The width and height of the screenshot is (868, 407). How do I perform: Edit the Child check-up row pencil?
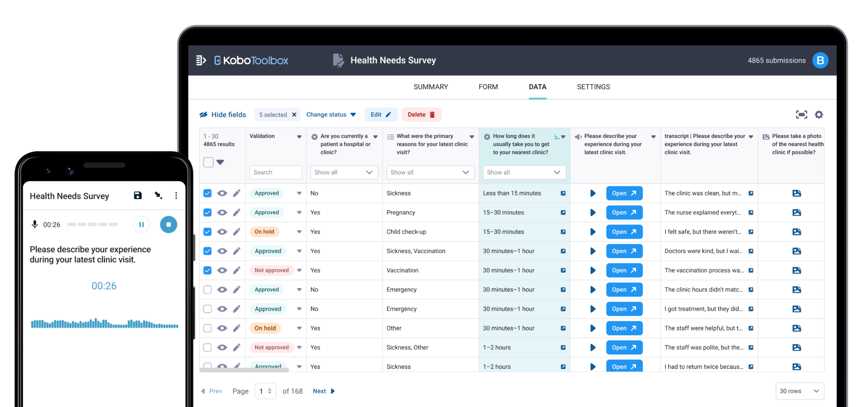(236, 232)
